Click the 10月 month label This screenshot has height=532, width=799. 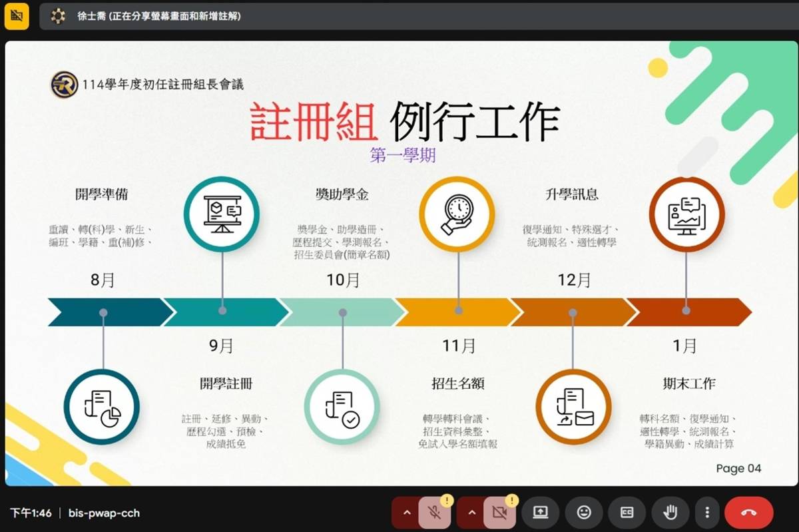[343, 280]
